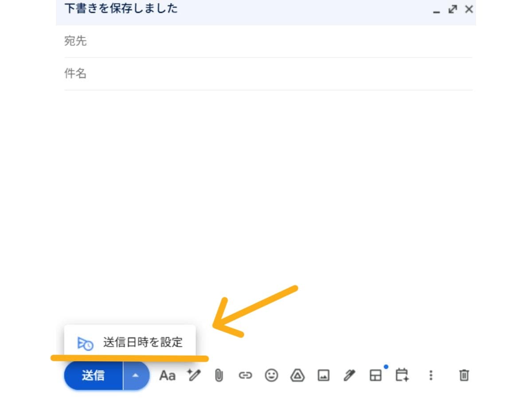The height and width of the screenshot is (399, 532).
Task: Attach a file with the paperclip icon
Action: [x=219, y=375]
